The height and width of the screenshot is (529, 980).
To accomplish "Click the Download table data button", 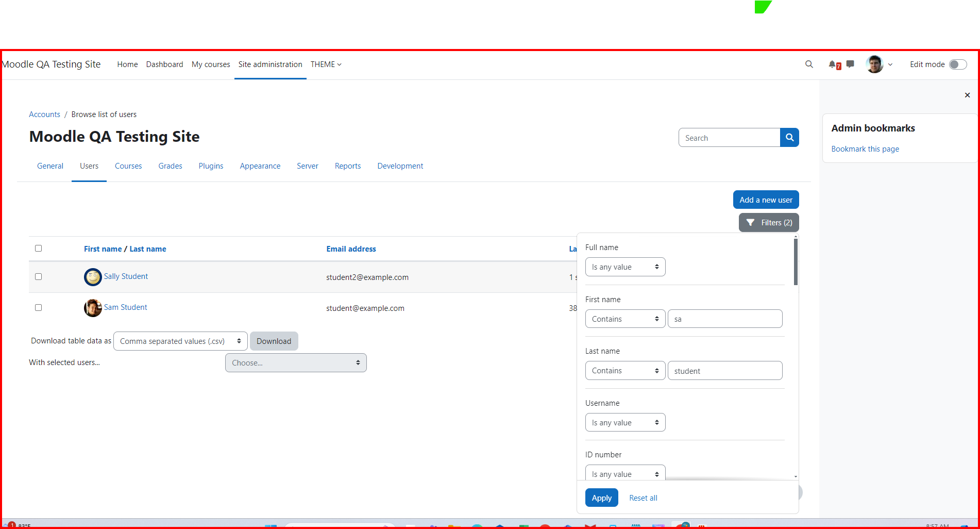I will click(274, 341).
